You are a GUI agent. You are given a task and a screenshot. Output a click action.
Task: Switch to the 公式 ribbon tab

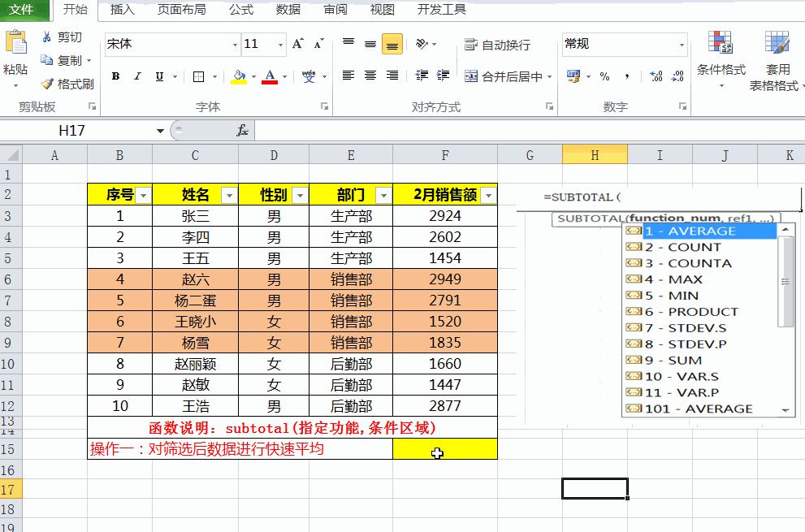[x=240, y=11]
